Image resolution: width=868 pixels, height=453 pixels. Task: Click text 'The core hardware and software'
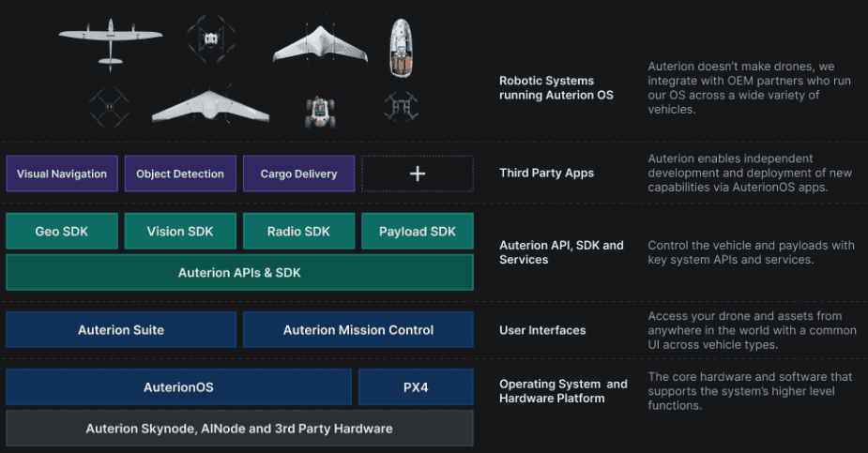point(739,377)
